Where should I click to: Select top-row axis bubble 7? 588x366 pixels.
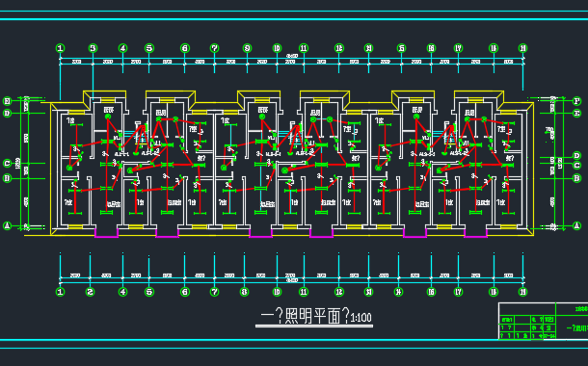click(214, 48)
